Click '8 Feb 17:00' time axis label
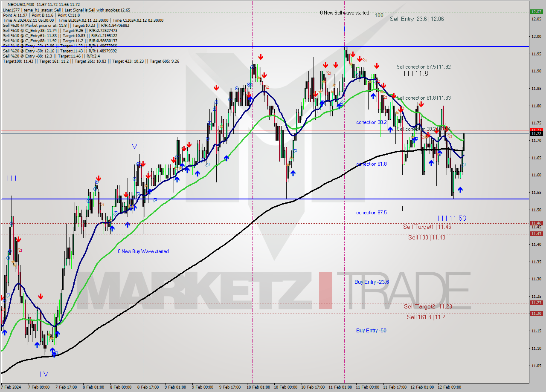546x392 pixels. [148, 387]
